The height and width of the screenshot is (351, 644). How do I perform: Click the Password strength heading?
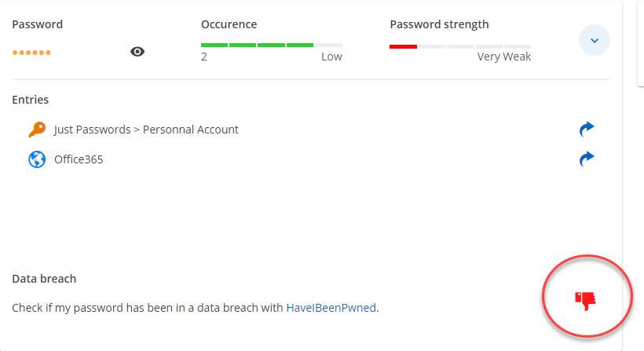click(x=439, y=24)
